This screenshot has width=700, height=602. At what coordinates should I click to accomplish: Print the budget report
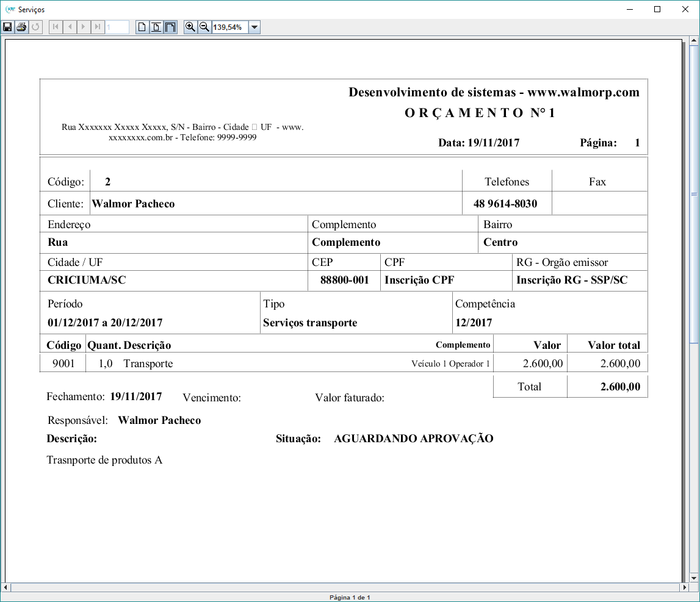click(21, 27)
